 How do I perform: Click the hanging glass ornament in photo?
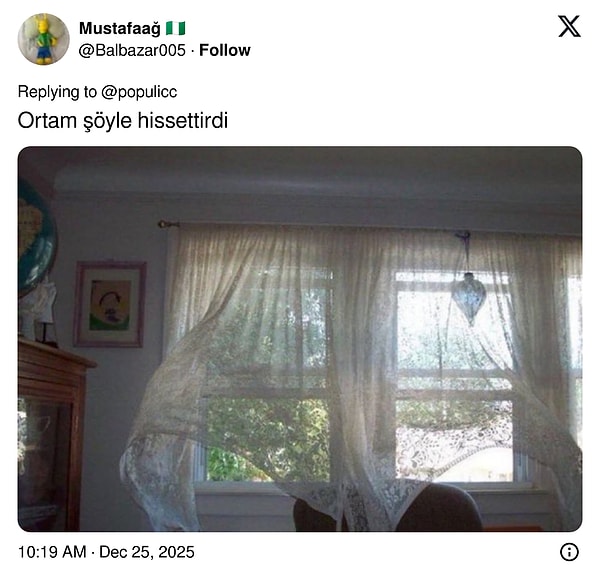pyautogui.click(x=468, y=297)
